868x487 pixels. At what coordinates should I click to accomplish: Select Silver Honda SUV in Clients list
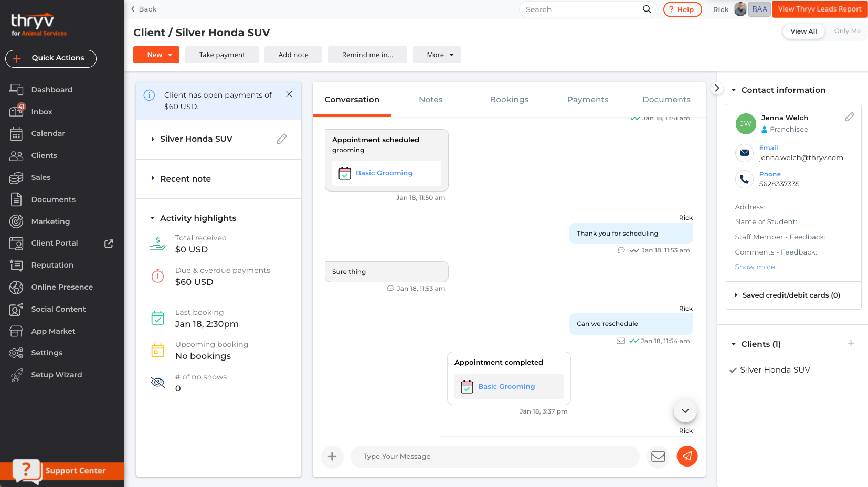tap(775, 370)
